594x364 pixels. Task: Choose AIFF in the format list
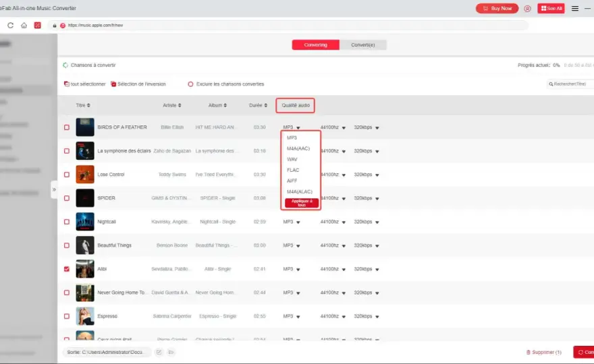tap(292, 181)
